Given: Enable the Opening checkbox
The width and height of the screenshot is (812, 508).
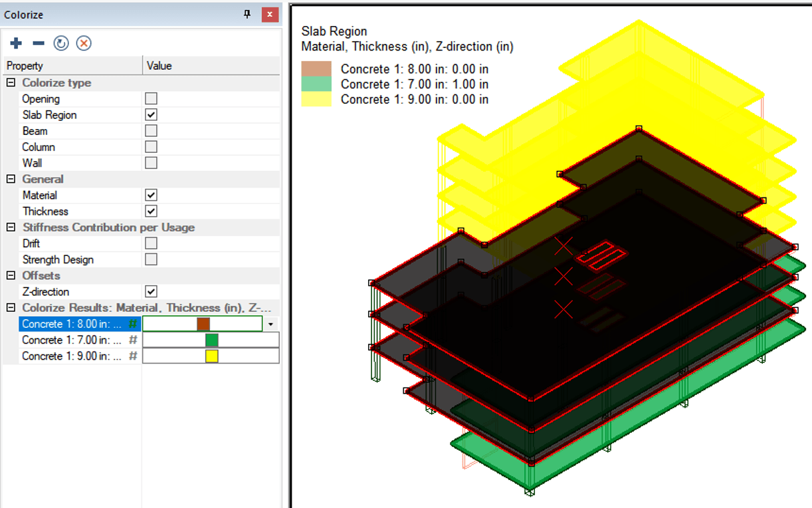Looking at the screenshot, I should (x=152, y=98).
